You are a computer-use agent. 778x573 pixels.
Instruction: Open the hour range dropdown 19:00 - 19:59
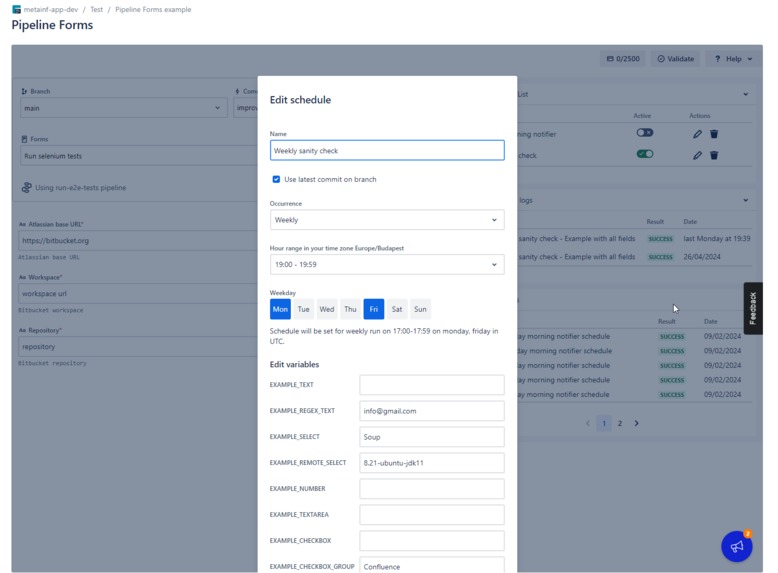(387, 264)
